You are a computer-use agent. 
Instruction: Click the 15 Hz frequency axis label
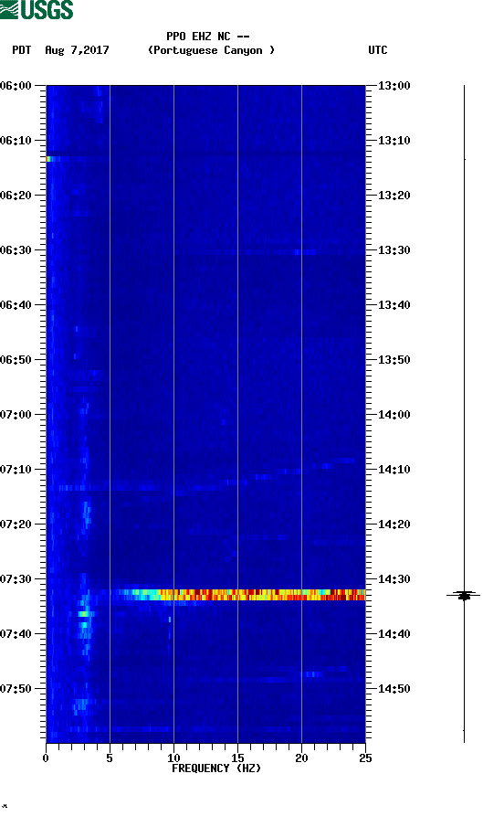pos(237,758)
